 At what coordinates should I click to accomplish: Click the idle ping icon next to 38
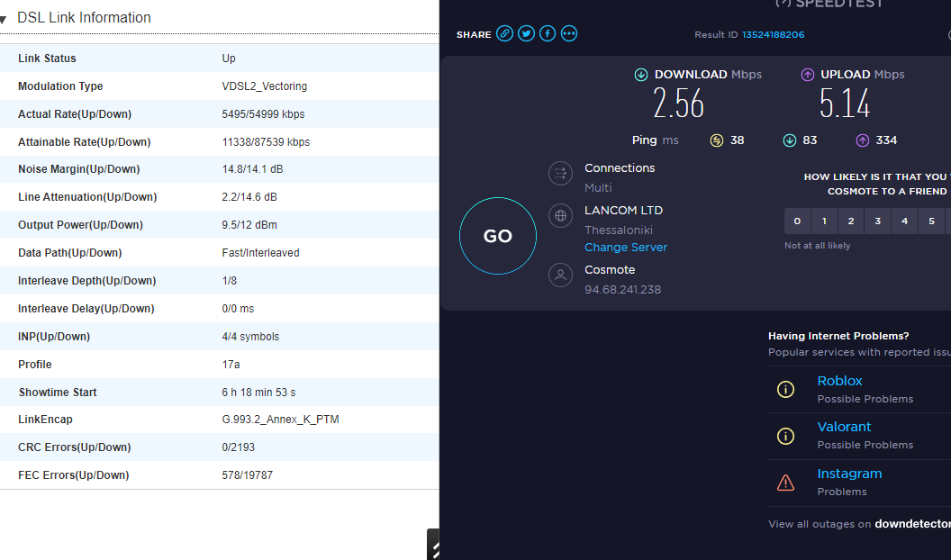(716, 140)
